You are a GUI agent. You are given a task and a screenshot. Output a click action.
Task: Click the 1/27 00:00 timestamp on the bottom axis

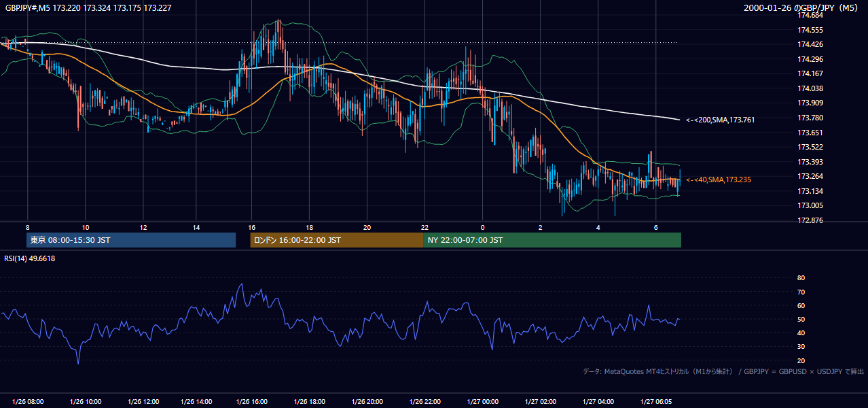click(483, 402)
